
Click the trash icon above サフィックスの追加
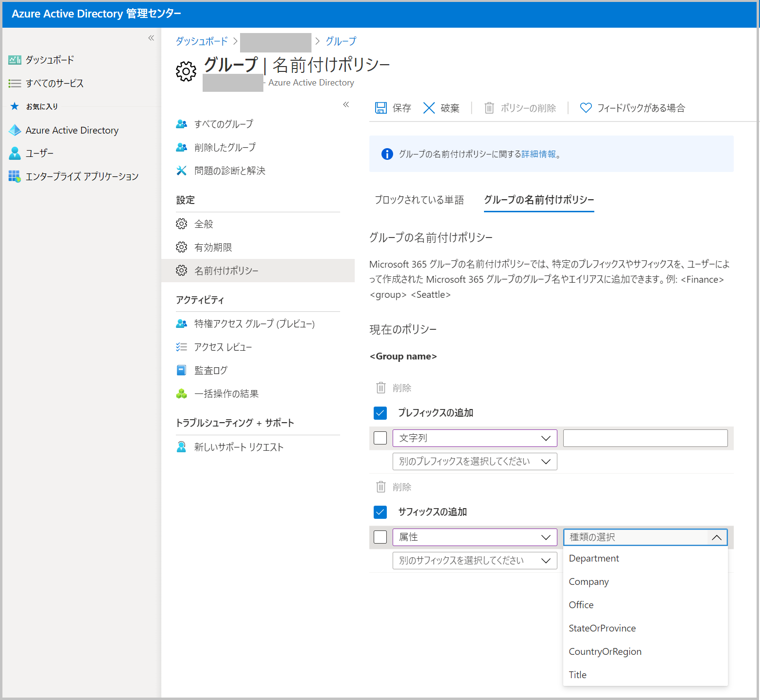(381, 487)
